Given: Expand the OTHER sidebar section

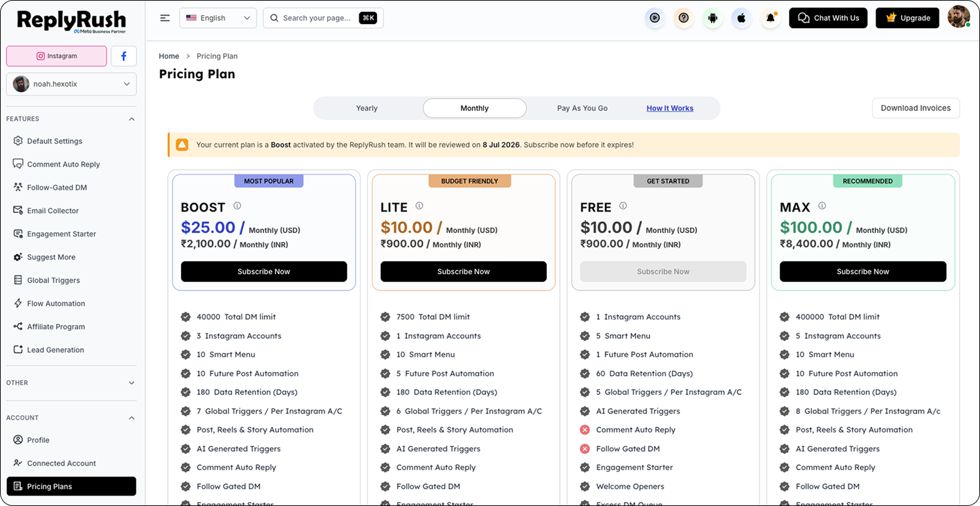Looking at the screenshot, I should point(71,383).
